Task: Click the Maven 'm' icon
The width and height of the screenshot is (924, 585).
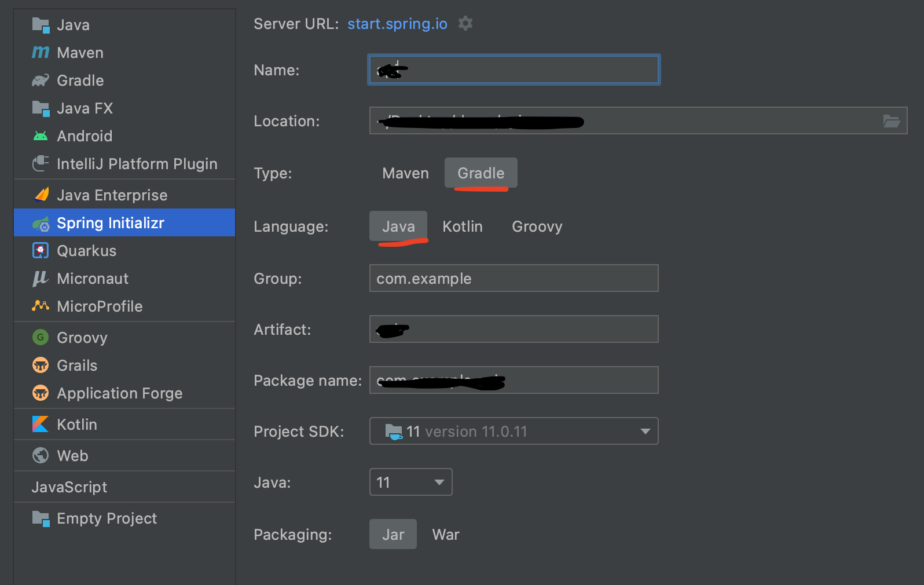Action: coord(41,53)
